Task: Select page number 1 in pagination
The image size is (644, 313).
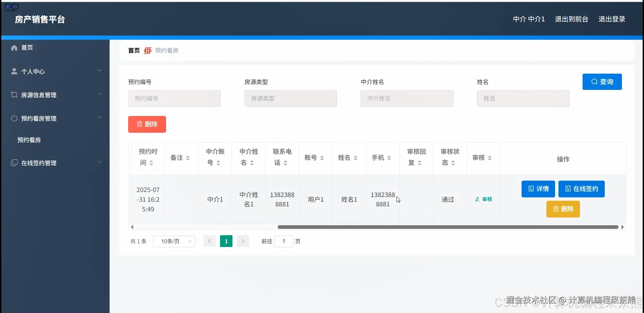Action: (x=226, y=241)
